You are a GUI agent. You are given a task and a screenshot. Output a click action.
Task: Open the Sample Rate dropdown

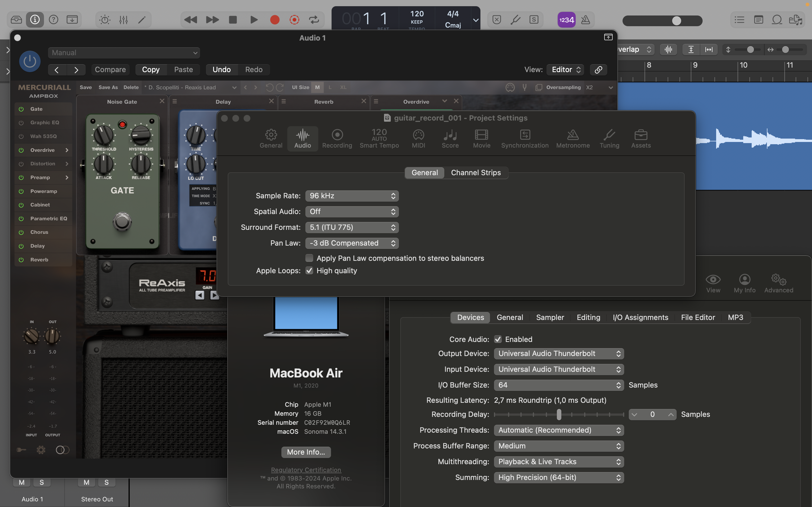click(x=352, y=196)
